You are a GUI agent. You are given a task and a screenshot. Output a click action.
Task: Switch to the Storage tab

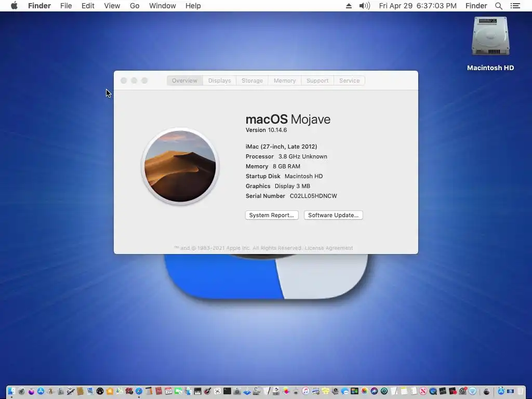(252, 81)
